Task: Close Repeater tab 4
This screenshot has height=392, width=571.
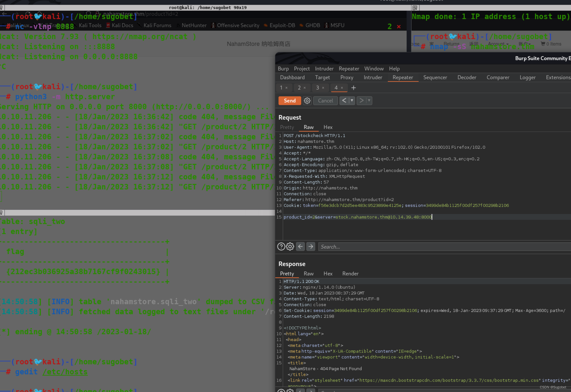Action: click(x=342, y=88)
